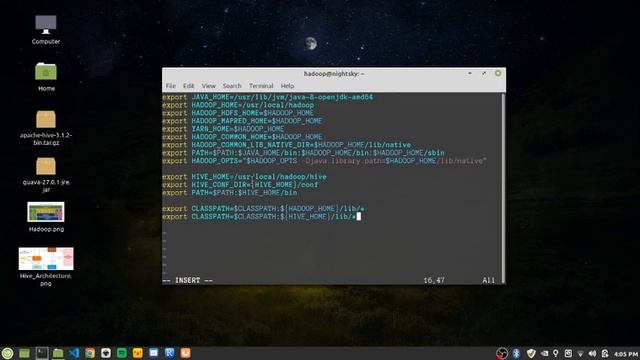Click the HADOOP_COMMON_HOME=$HADOOP_HOME line
Viewport: 640px width, 360px height.
point(242,137)
